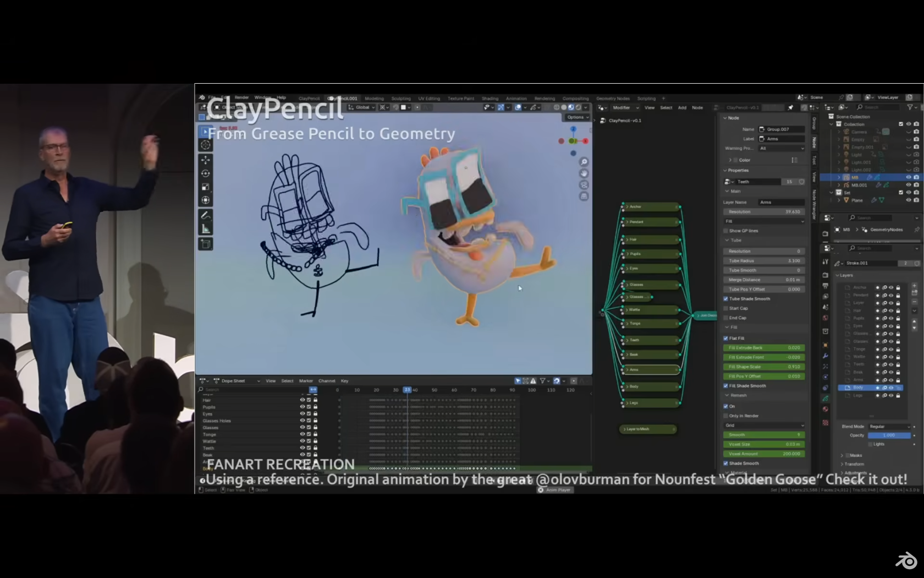Switch to the Geometry Nodes workspace tab
924x578 pixels.
coord(613,99)
